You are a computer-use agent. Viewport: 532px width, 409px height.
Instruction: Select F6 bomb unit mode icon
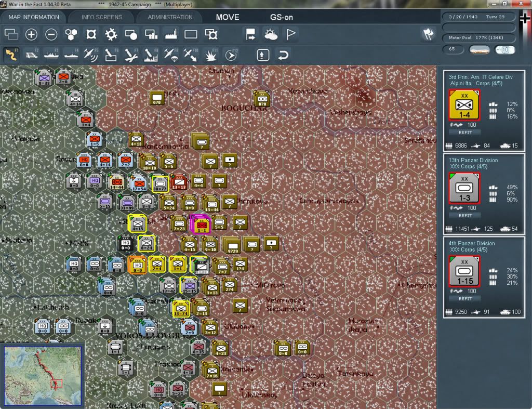click(111, 55)
